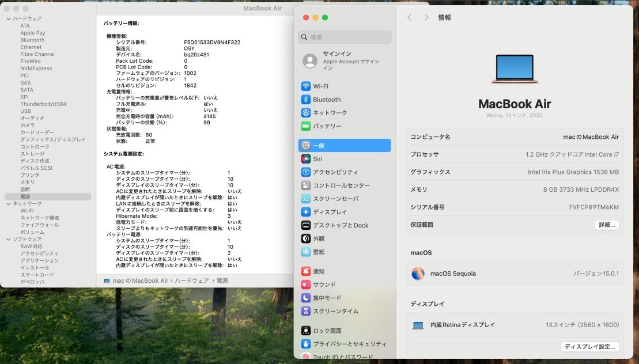Open the Displays (ディスプレイ) sidebar icon
This screenshot has height=364, width=639.
[305, 212]
